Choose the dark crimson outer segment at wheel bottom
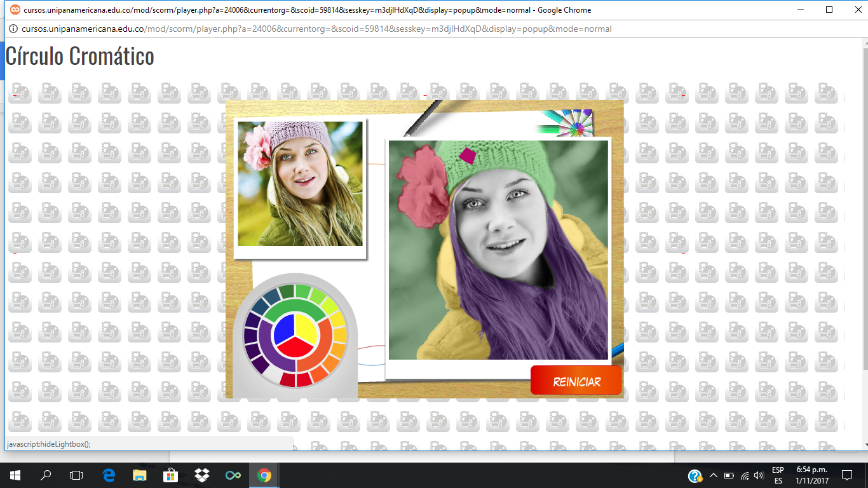Viewport: 868px width, 488px height. [288, 379]
